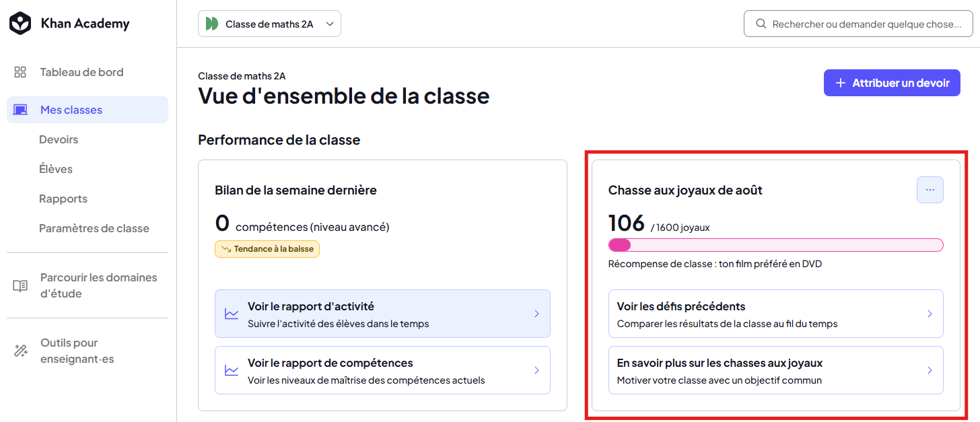Click the open book icon for Parcourir les domaines

click(x=20, y=285)
